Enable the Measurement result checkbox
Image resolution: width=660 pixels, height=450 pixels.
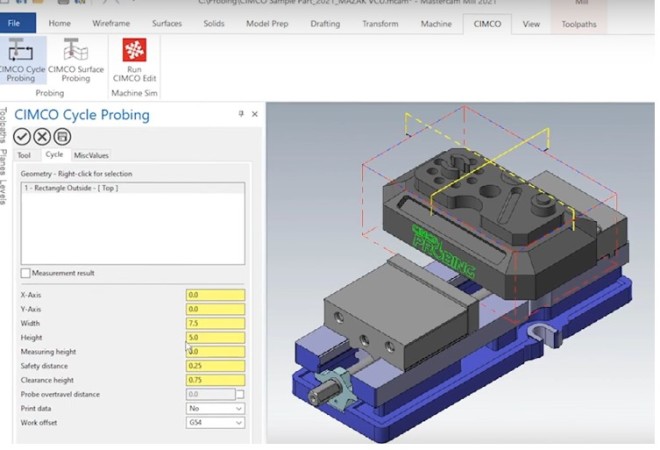(x=26, y=273)
